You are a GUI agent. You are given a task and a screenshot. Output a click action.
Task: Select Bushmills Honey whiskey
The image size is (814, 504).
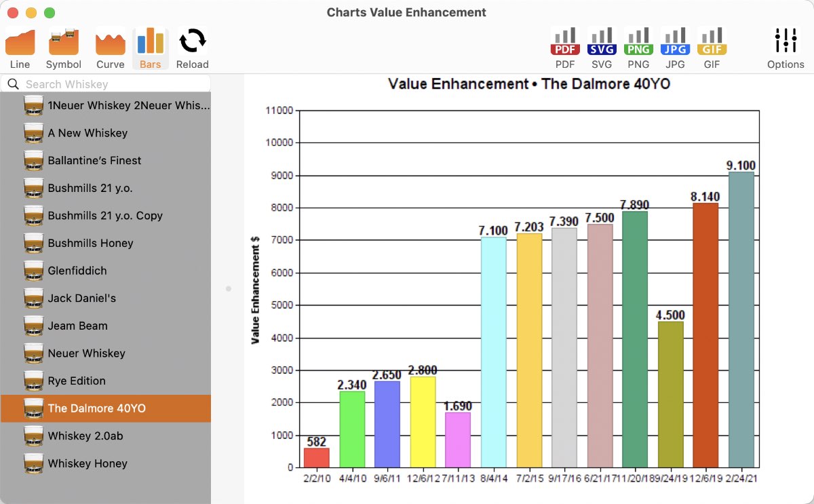[106, 243]
